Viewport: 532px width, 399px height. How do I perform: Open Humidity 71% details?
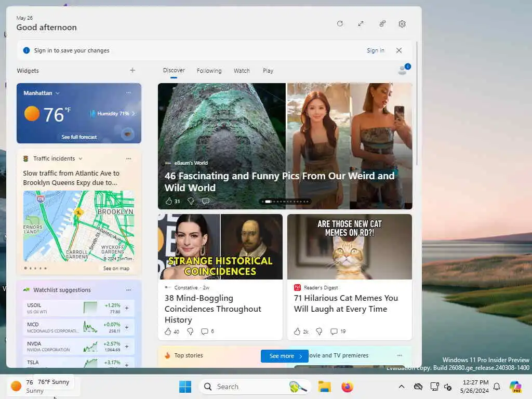coord(112,114)
